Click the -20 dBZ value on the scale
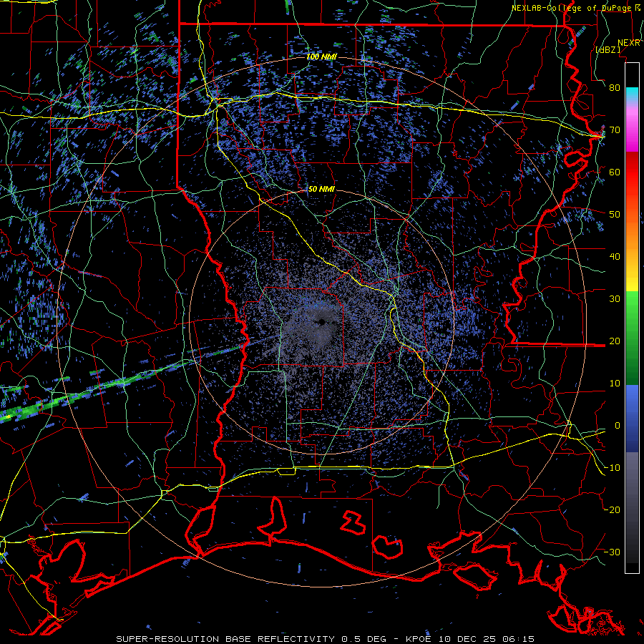Viewport: 644px width, 644px height. point(612,509)
